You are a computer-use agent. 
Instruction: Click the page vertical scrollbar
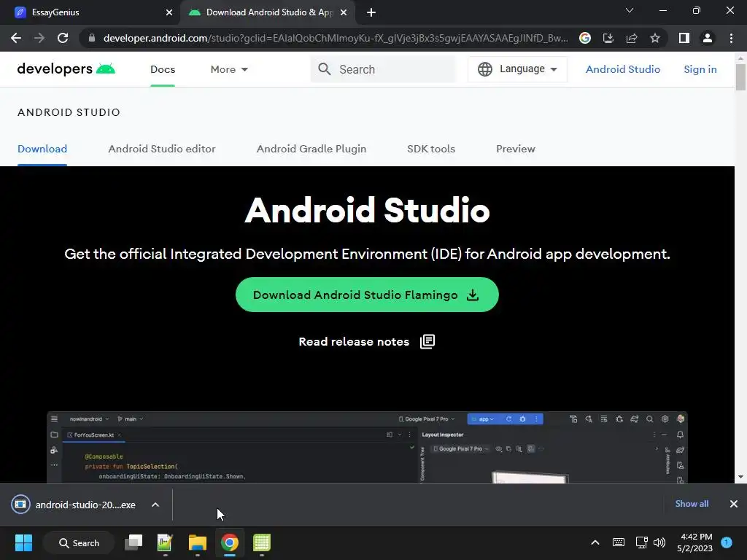point(740,77)
